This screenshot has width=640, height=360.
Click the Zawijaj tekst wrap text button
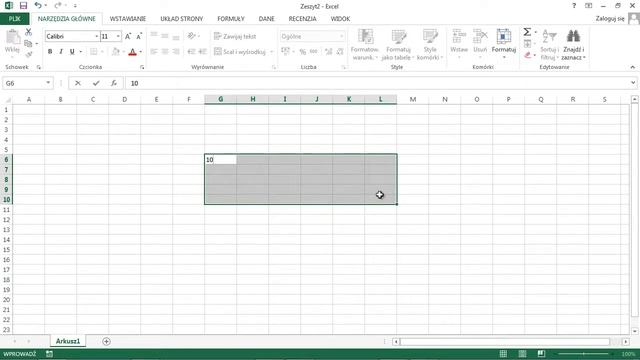[x=235, y=36]
